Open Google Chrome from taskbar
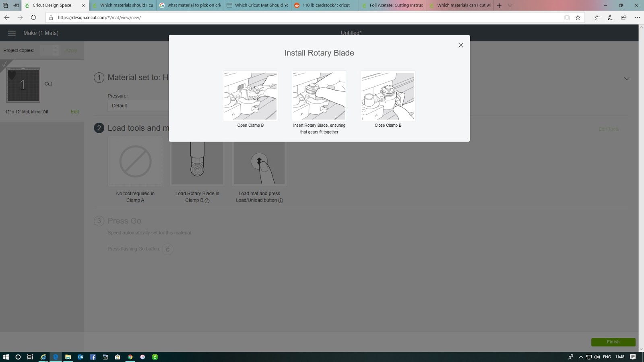The image size is (644, 362). click(130, 357)
